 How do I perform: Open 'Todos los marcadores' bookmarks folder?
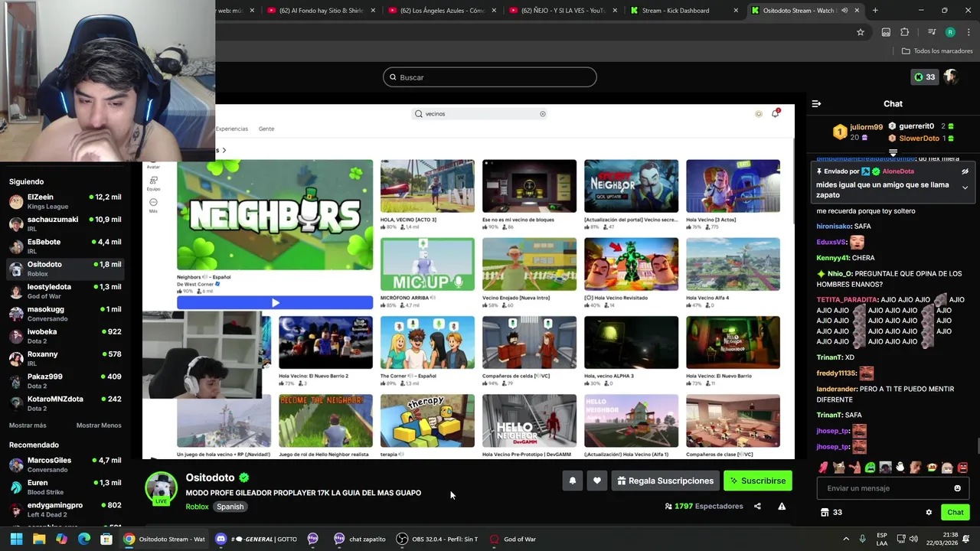(937, 51)
